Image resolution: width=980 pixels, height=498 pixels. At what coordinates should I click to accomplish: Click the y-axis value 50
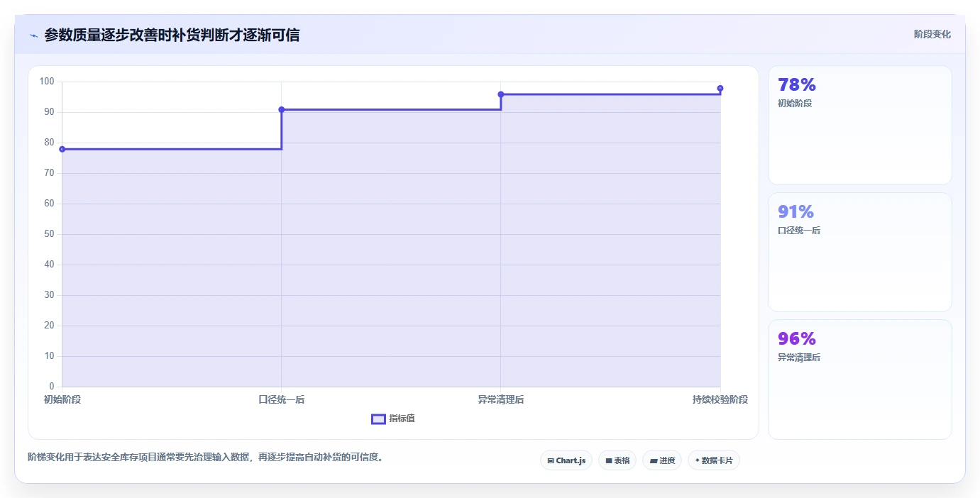[x=50, y=234]
